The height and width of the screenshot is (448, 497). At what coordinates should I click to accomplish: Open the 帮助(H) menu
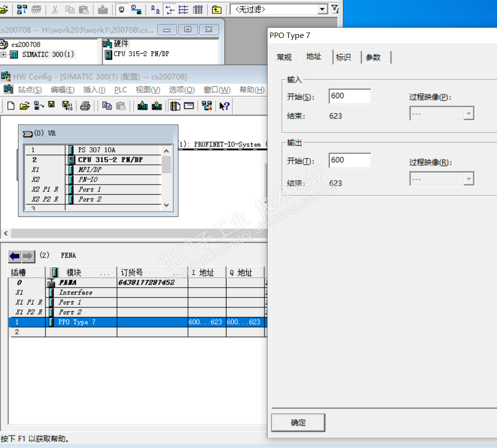click(252, 90)
